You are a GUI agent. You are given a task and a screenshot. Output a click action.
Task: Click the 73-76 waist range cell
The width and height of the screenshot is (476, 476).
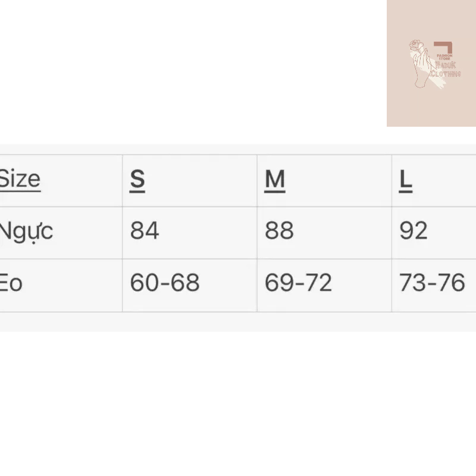432,283
